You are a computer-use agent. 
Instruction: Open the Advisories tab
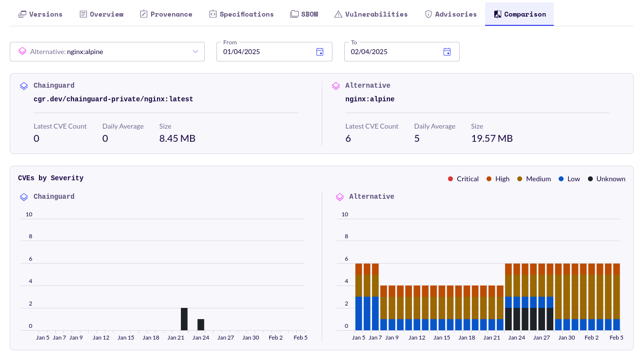pos(451,14)
